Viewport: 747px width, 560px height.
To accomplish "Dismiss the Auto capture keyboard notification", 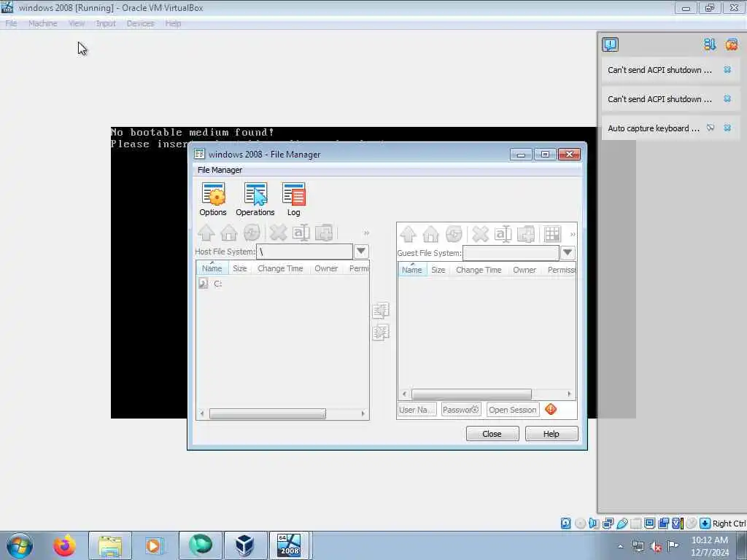I will [727, 128].
